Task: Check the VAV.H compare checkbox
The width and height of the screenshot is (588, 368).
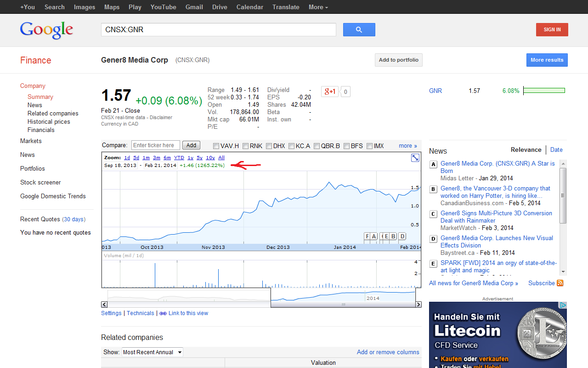Action: 216,146
